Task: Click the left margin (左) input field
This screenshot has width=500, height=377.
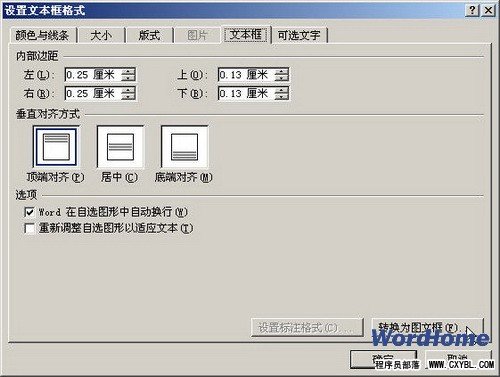Action: pos(93,75)
